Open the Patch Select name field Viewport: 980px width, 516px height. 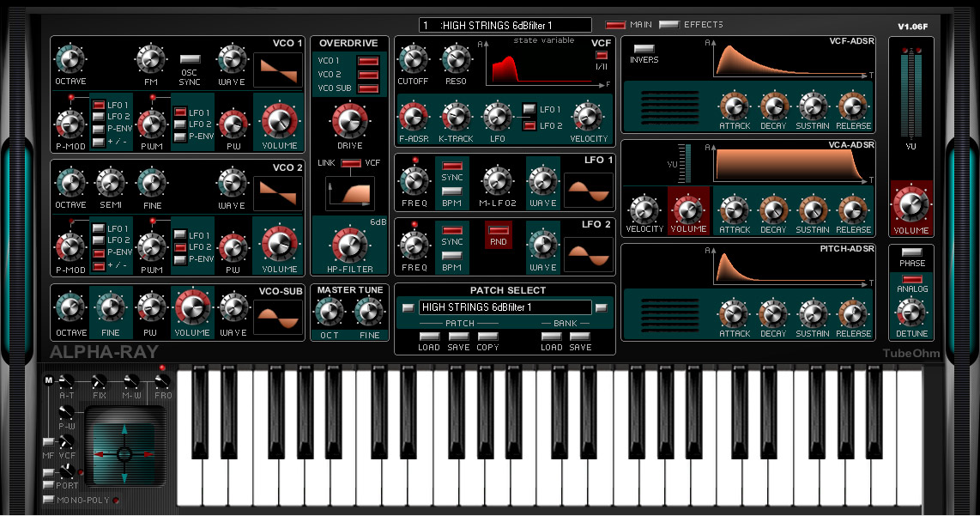click(505, 307)
